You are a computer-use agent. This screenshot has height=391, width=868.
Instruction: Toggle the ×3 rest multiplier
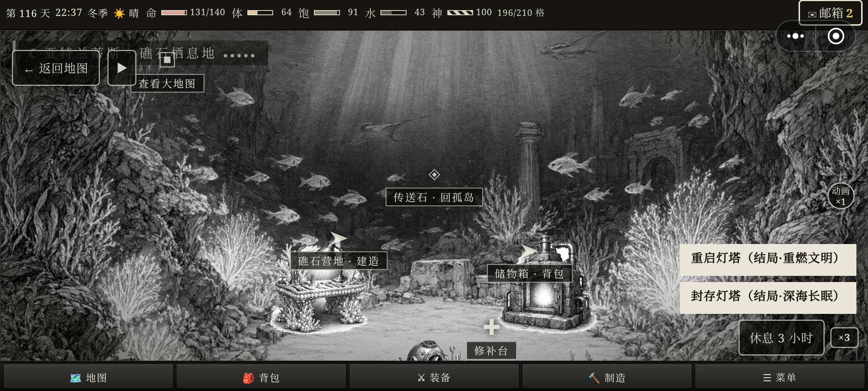[844, 338]
